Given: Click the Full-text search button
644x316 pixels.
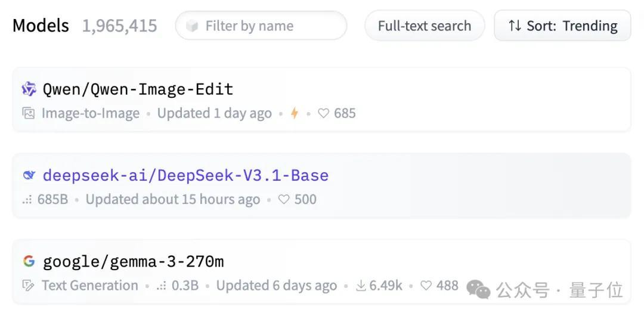Looking at the screenshot, I should pos(425,26).
